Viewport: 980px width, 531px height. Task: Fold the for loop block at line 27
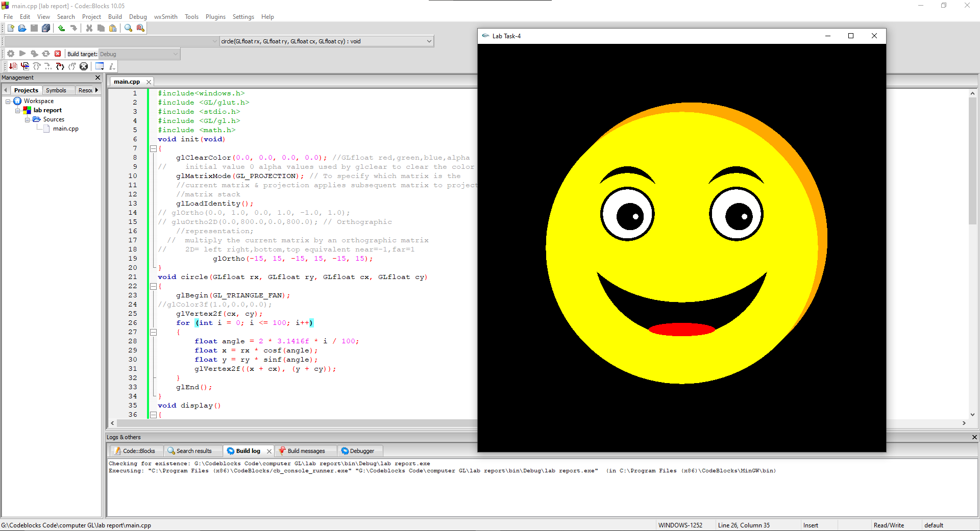pyautogui.click(x=153, y=332)
